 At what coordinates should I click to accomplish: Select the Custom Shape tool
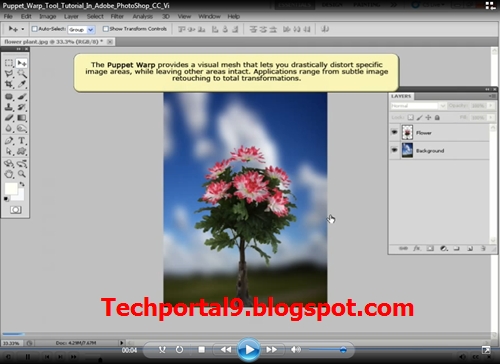point(22,151)
